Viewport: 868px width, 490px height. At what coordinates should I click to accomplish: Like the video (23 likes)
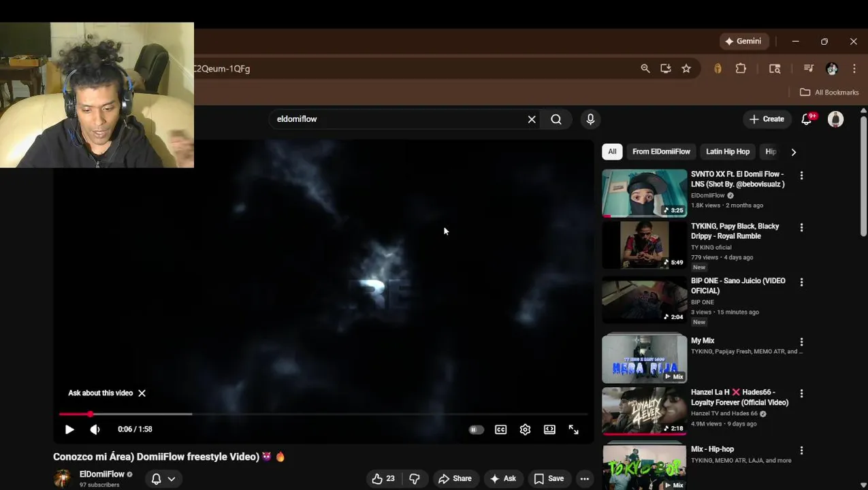point(383,479)
